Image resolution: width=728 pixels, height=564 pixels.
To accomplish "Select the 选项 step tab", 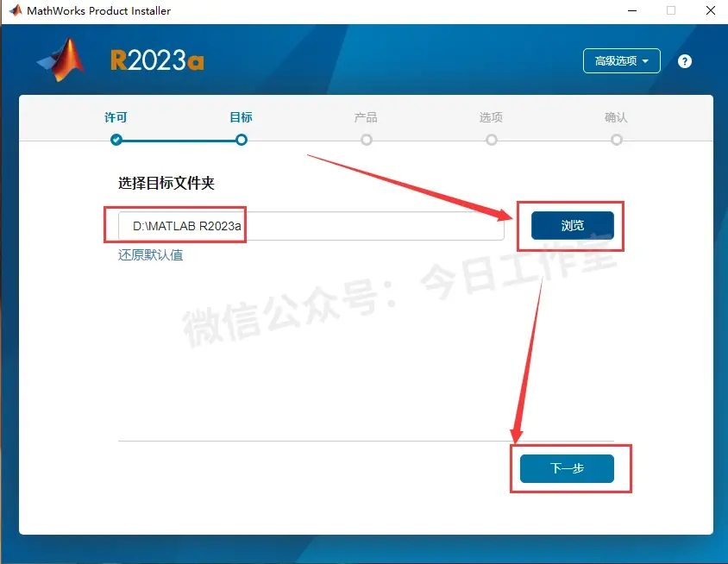I will click(491, 117).
